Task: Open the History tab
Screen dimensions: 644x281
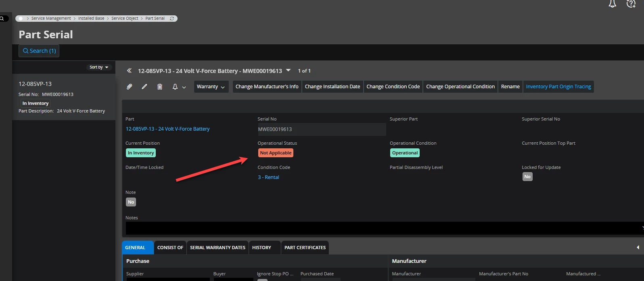Action: tap(261, 248)
